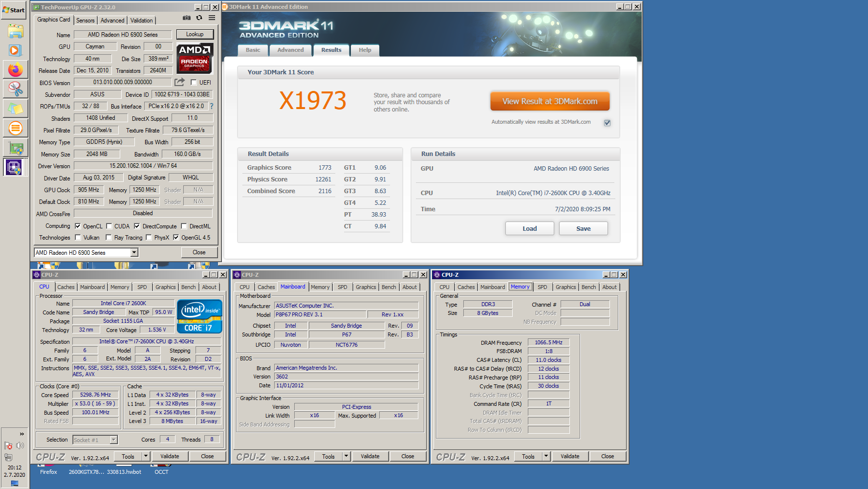The height and width of the screenshot is (489, 868).
Task: Toggle the CUDA checkbox
Action: click(109, 226)
